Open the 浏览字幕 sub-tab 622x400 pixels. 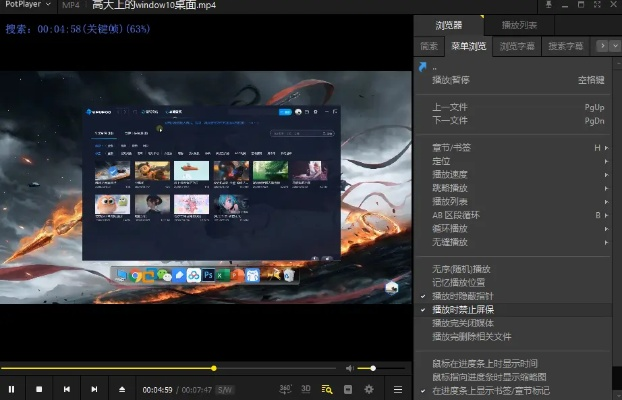[x=517, y=46]
